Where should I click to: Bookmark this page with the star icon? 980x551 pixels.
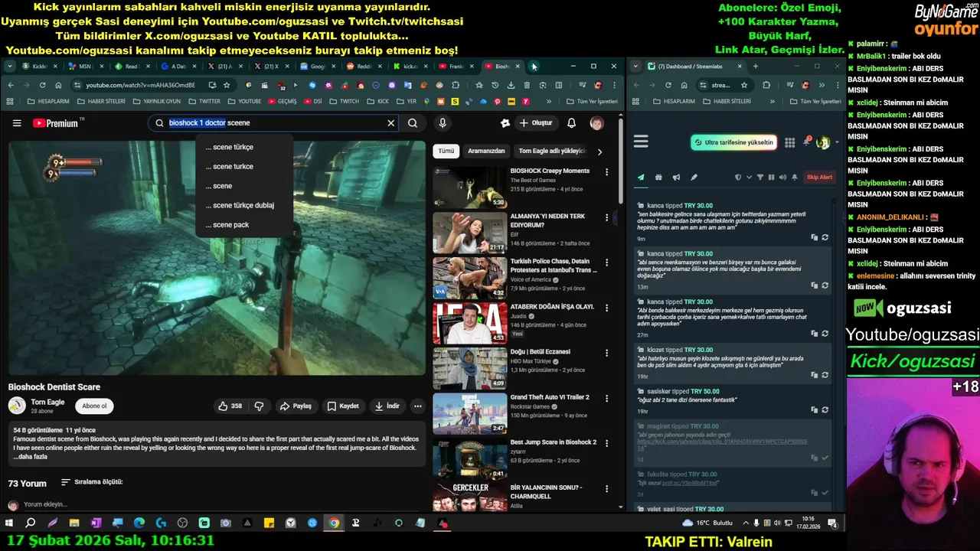point(227,85)
